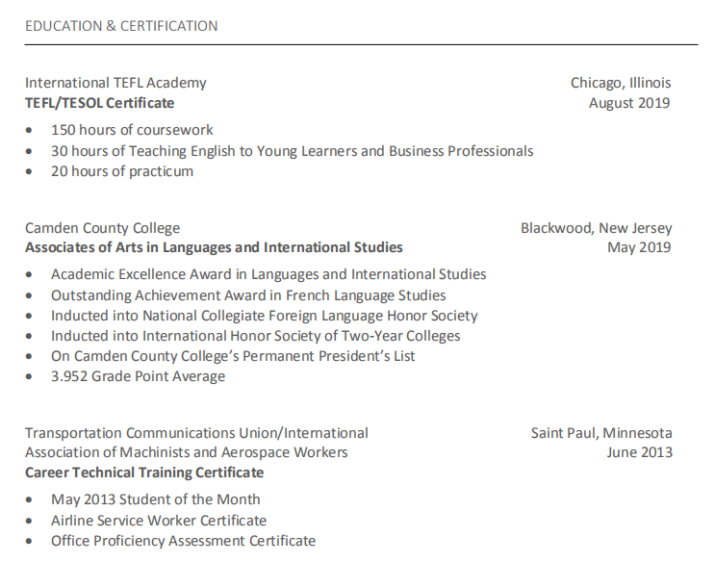Click the 3.952 Grade Point Average line
The image size is (715, 588).
(138, 376)
